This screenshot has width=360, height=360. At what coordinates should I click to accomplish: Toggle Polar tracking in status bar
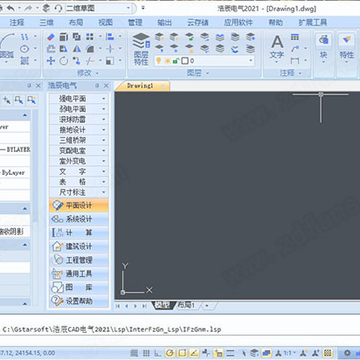tap(170, 353)
